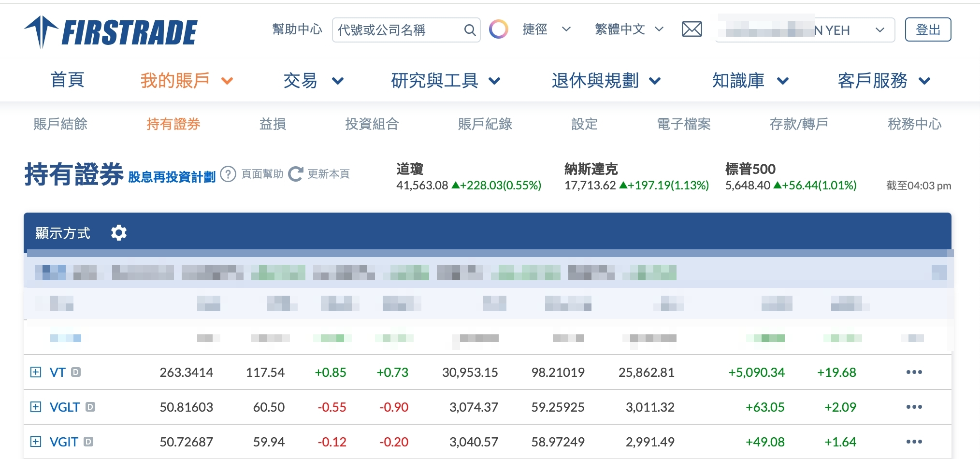Open the colorful circle assistant icon

pos(498,29)
